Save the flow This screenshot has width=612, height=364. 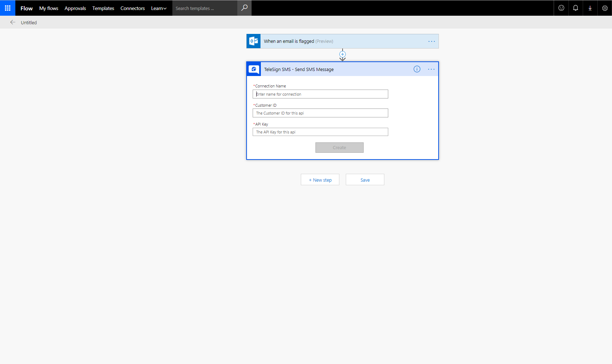click(x=365, y=180)
